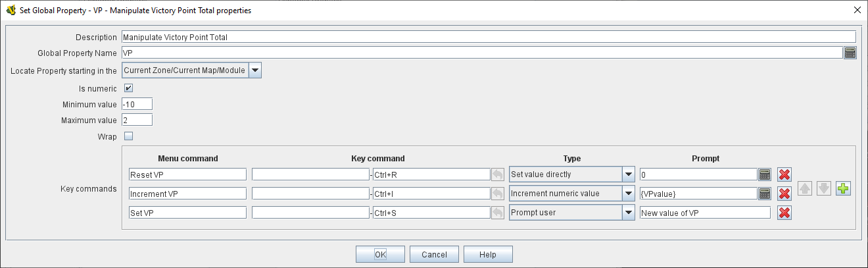Delete the Increment VP key command
This screenshot has height=268, width=868.
click(784, 194)
